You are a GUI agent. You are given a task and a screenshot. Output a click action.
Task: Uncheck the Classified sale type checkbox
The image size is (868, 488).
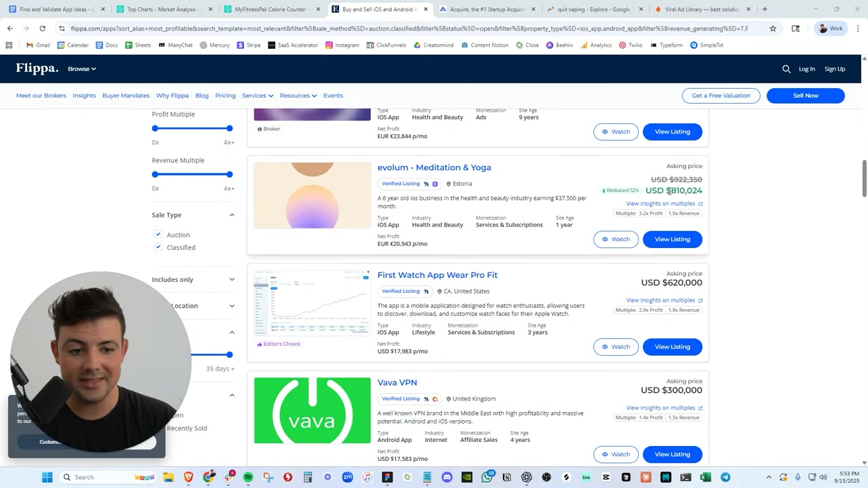tap(158, 247)
